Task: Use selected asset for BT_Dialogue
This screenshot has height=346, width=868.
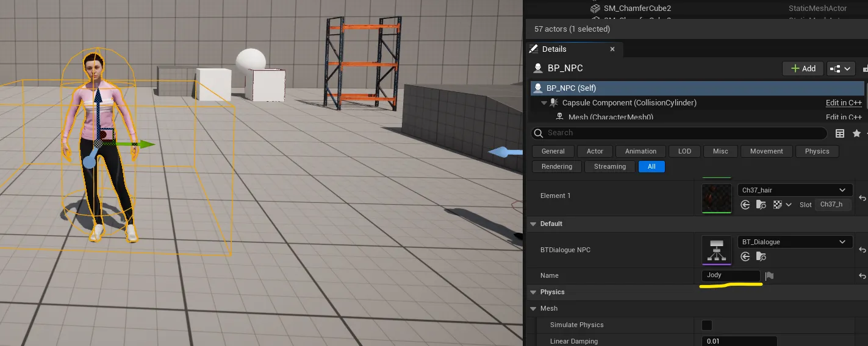Action: 745,258
